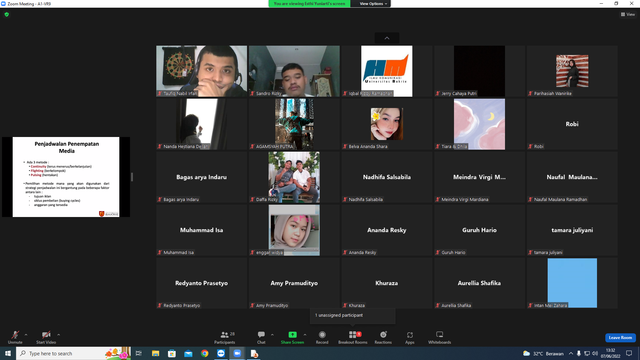
Task: Select the shared slide Penjadwalan Penempatan Media
Action: coord(66,177)
